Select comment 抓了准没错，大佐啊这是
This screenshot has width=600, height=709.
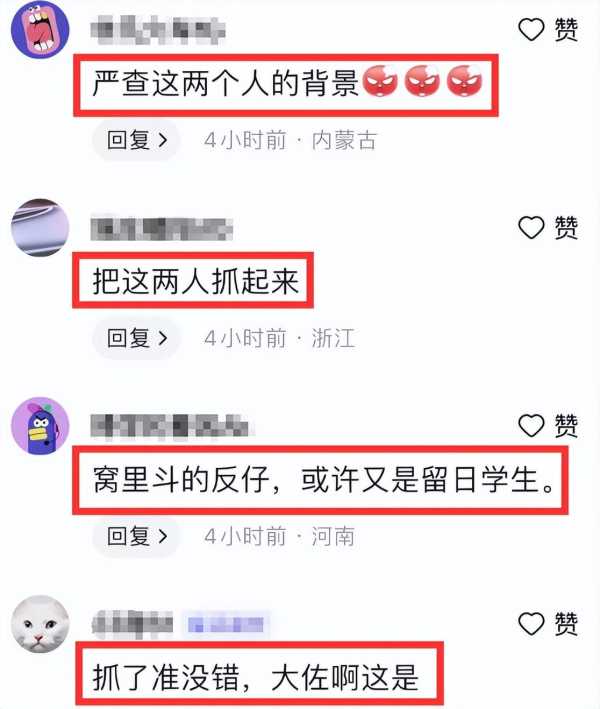coord(255,677)
